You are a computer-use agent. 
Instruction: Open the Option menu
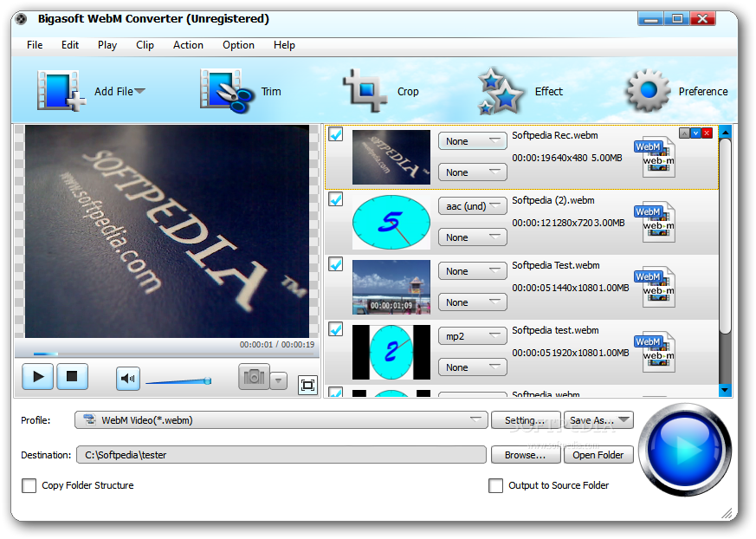[238, 45]
